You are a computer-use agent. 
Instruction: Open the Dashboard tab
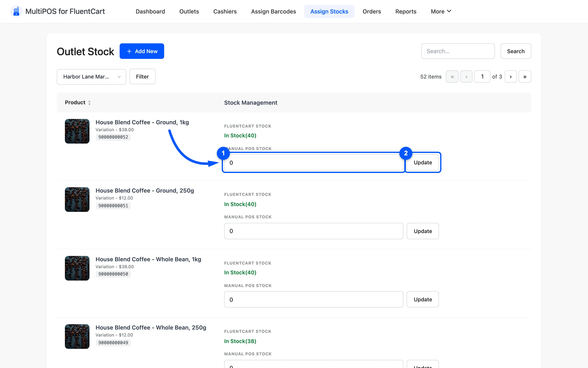(150, 11)
